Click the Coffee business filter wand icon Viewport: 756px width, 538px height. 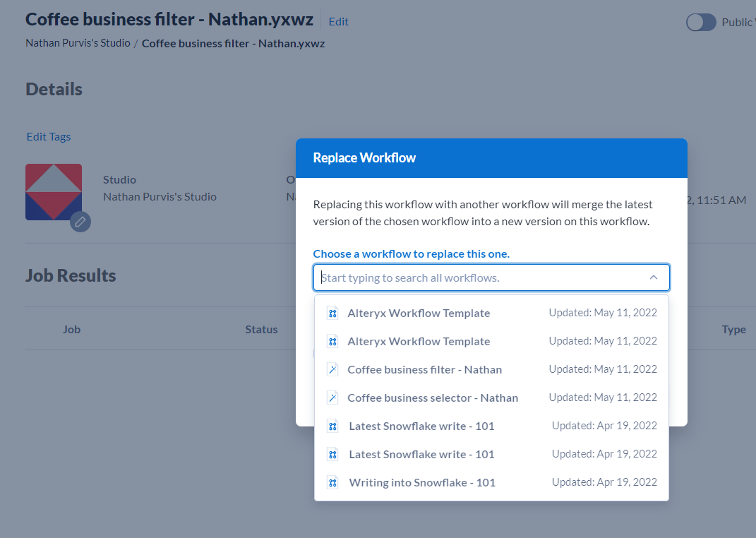point(332,369)
